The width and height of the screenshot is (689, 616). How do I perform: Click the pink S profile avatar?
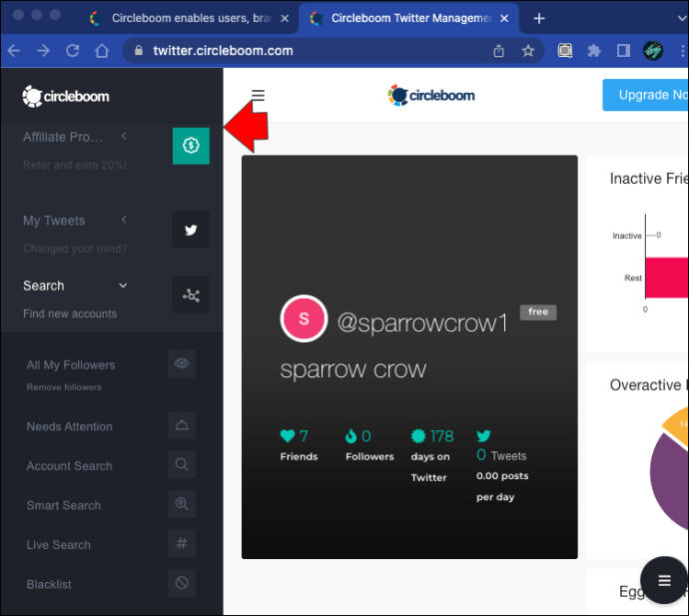pyautogui.click(x=304, y=318)
